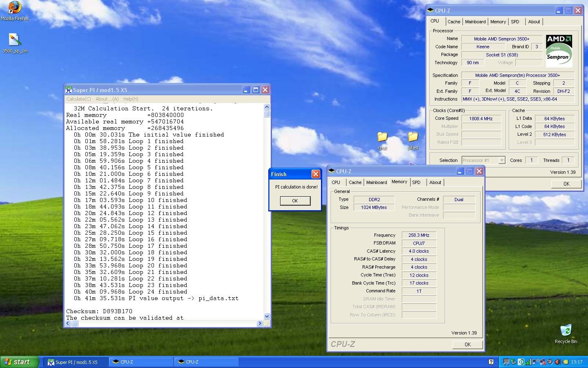Click Super PI scrollbar up arrow

pyautogui.click(x=267, y=107)
